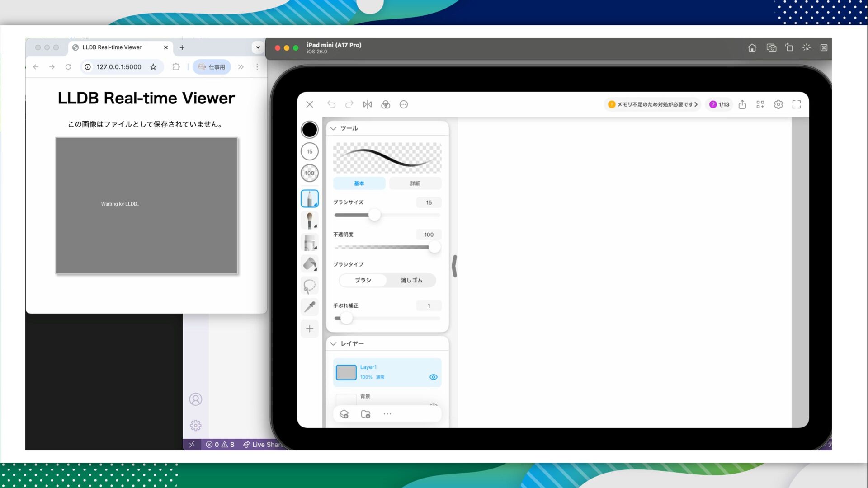The height and width of the screenshot is (488, 868).
Task: Collapse the ツール panel section
Action: click(333, 128)
